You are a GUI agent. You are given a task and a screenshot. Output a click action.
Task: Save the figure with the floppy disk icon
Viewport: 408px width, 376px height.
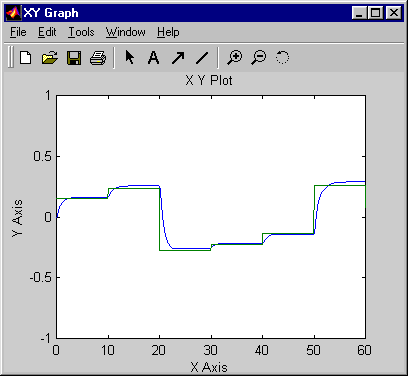tap(74, 58)
